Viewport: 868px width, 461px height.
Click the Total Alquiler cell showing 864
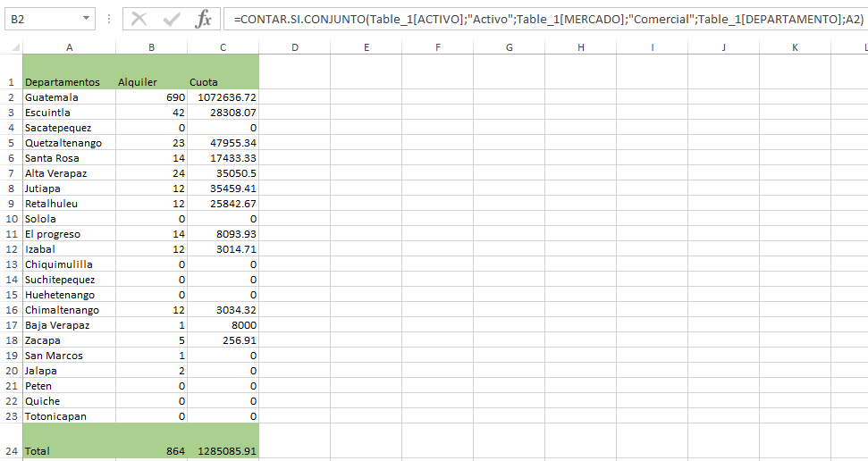click(151, 451)
